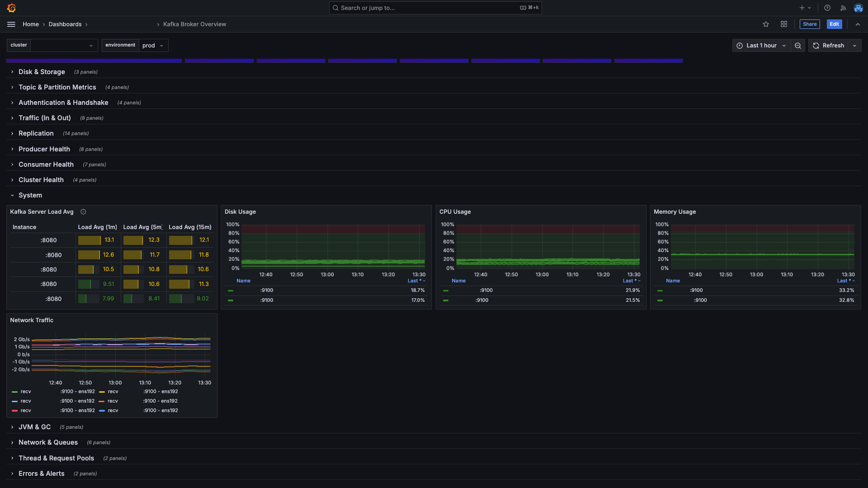The height and width of the screenshot is (488, 868).
Task: Click the Grafana logo icon
Action: (12, 8)
